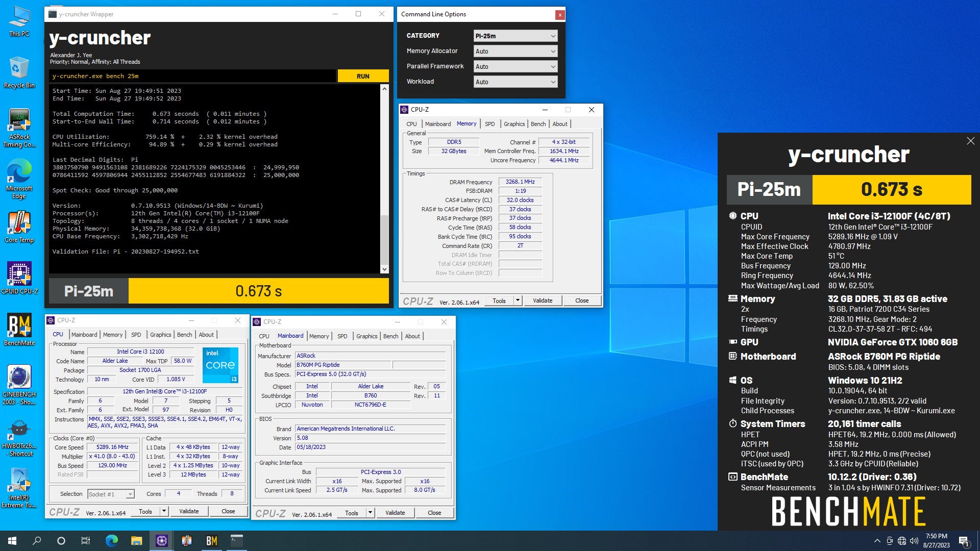
Task: Open the CATEGORY Pi-25m dropdown
Action: tap(515, 36)
